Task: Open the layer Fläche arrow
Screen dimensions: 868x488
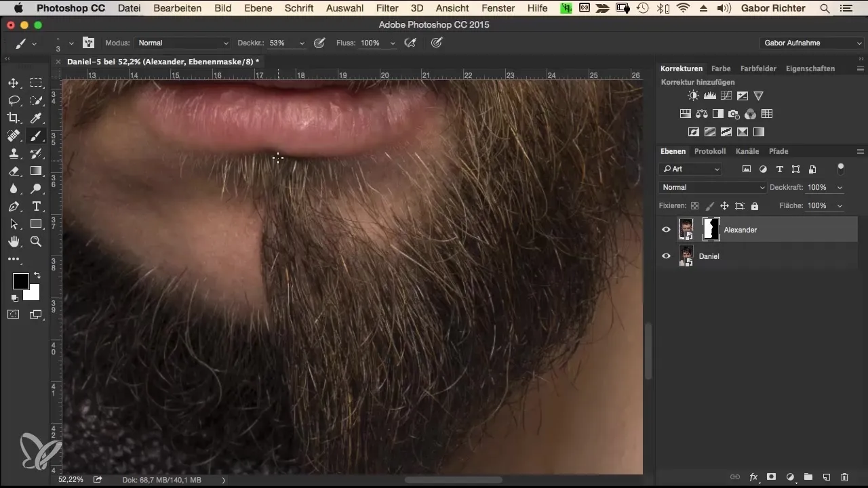Action: [x=840, y=205]
